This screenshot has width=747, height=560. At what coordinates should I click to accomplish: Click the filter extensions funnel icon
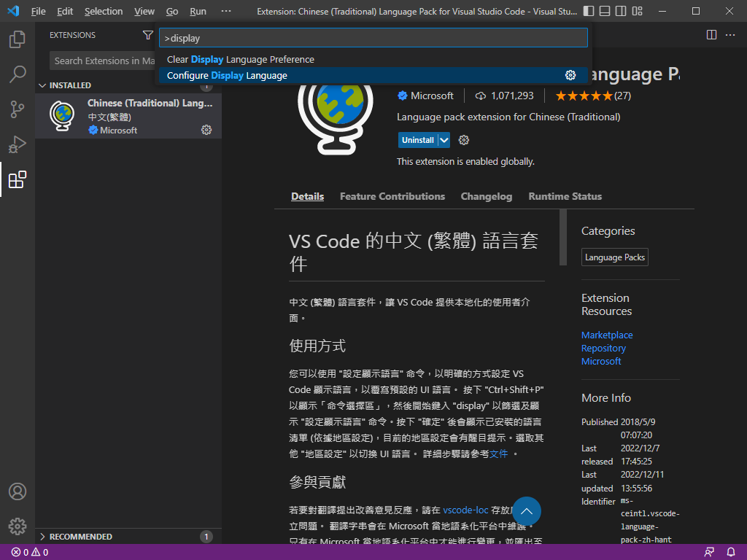[147, 35]
